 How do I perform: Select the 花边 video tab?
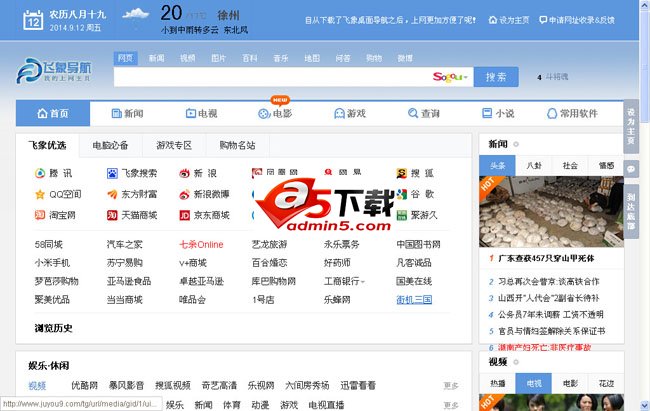606,383
